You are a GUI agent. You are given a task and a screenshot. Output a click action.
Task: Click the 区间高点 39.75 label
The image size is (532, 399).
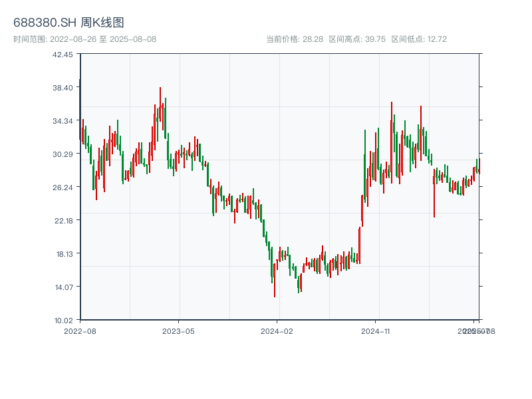[357, 39]
